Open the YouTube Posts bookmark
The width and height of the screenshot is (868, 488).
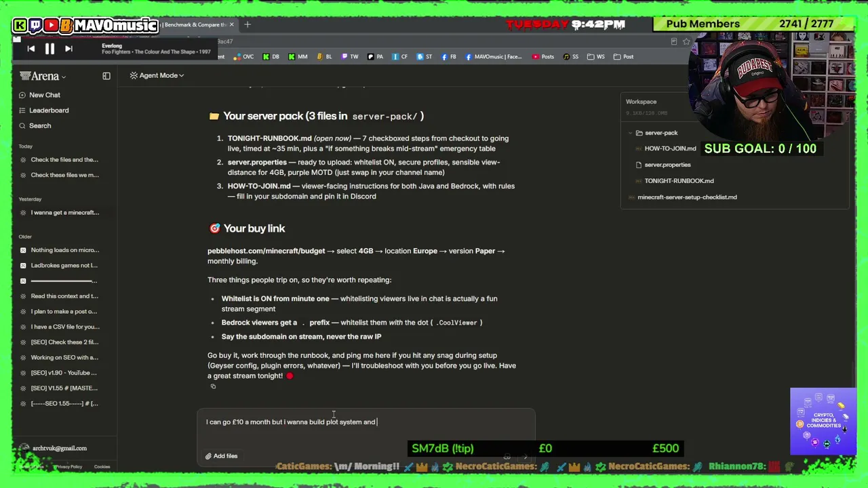pos(543,57)
